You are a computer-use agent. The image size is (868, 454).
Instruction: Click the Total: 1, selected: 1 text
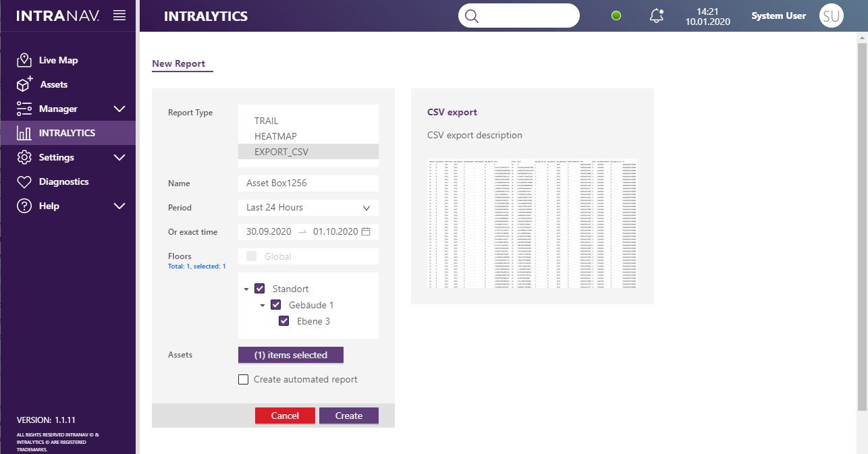(x=196, y=266)
